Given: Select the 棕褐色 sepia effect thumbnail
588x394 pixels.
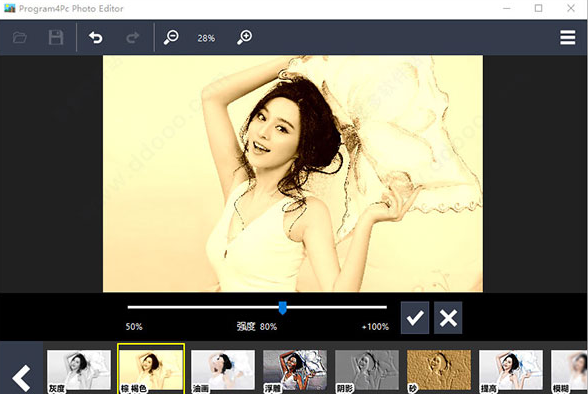Looking at the screenshot, I should [151, 369].
